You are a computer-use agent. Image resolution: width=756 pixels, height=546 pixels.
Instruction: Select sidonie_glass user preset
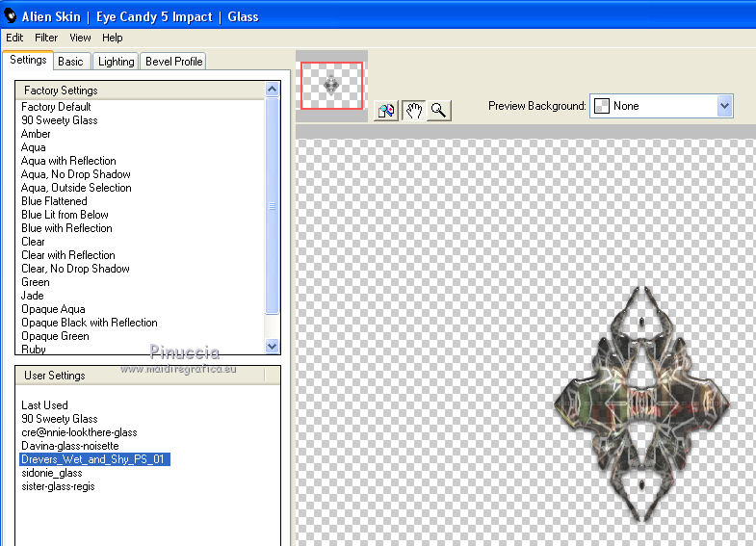pyautogui.click(x=52, y=473)
